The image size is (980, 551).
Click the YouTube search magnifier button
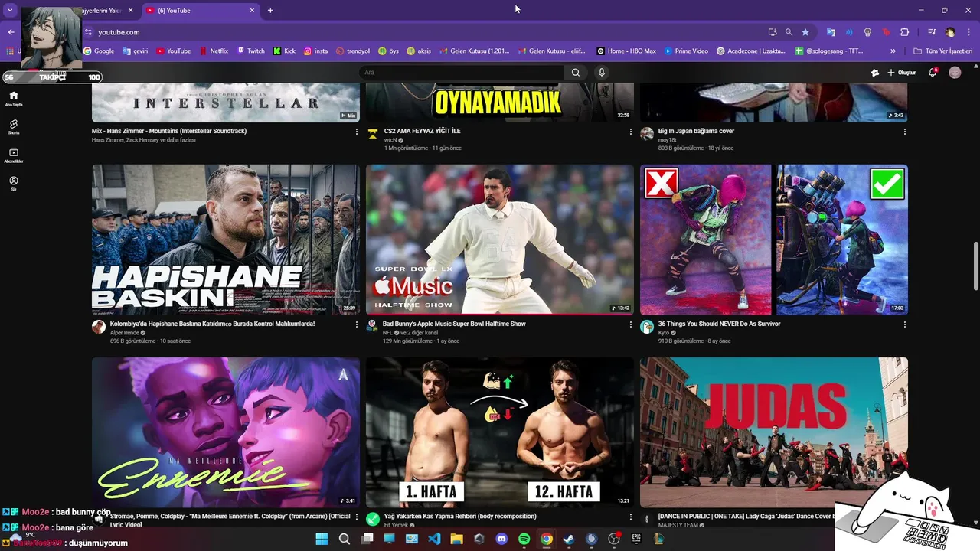tap(576, 73)
